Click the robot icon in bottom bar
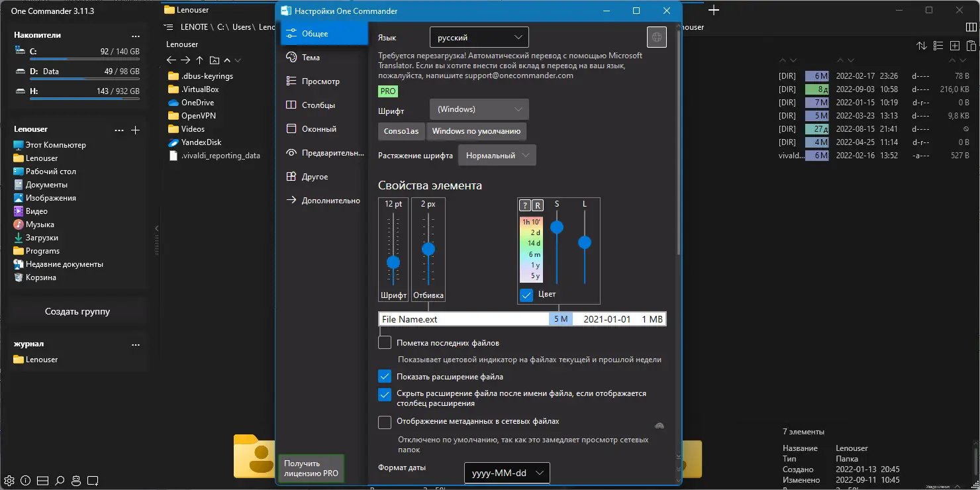Viewport: 980px width, 490px height. 76,480
